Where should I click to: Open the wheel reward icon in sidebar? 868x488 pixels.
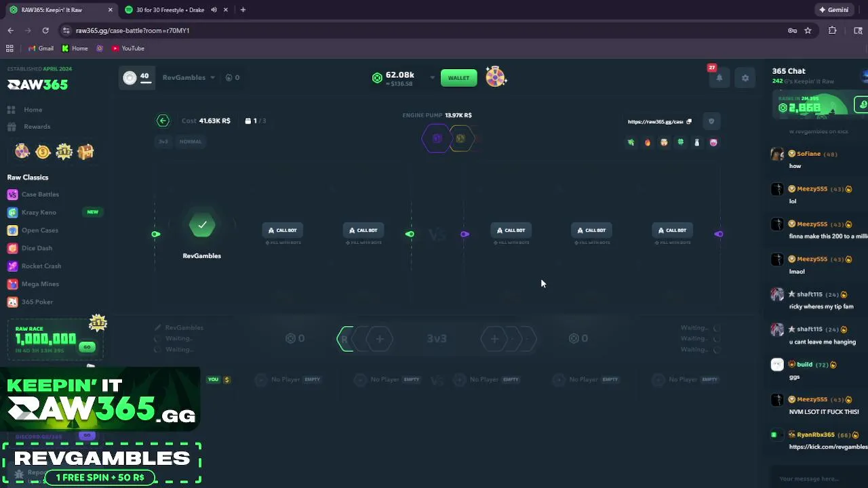pyautogui.click(x=22, y=151)
